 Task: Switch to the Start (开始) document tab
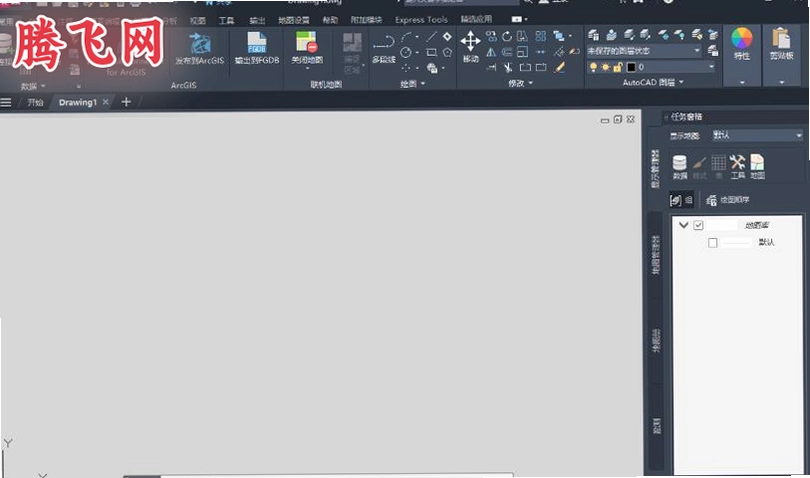[x=35, y=102]
